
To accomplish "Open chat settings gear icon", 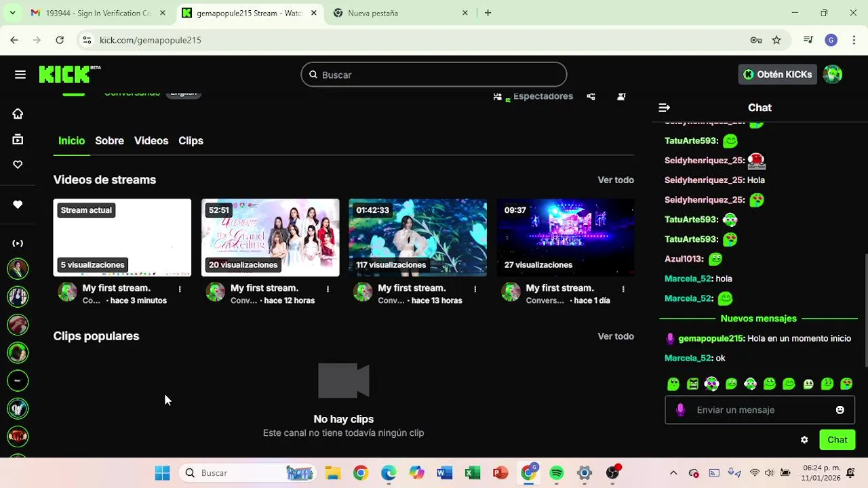I will (804, 440).
